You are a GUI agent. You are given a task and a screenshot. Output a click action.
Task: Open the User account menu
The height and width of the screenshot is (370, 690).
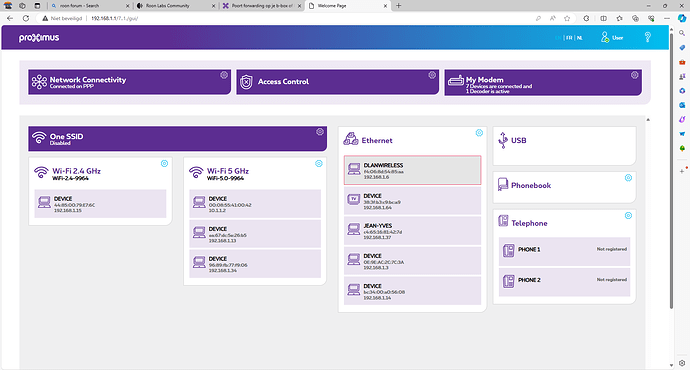[612, 37]
